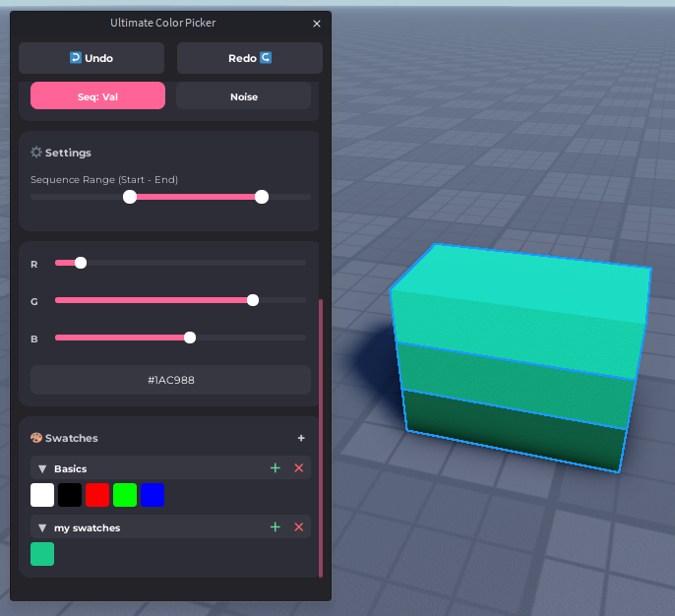Apply the teal swatch in my swatches

42,554
